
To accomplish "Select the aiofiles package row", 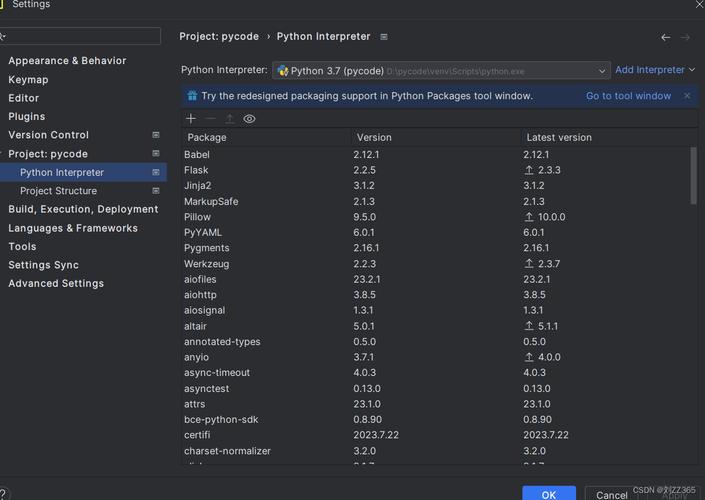I will (435, 279).
